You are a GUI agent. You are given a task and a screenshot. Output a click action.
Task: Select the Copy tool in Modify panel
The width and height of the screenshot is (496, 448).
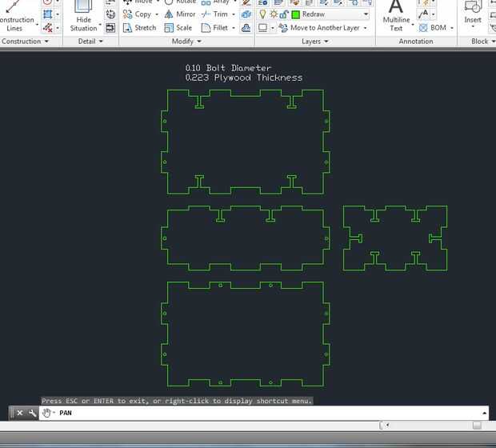[x=137, y=14]
